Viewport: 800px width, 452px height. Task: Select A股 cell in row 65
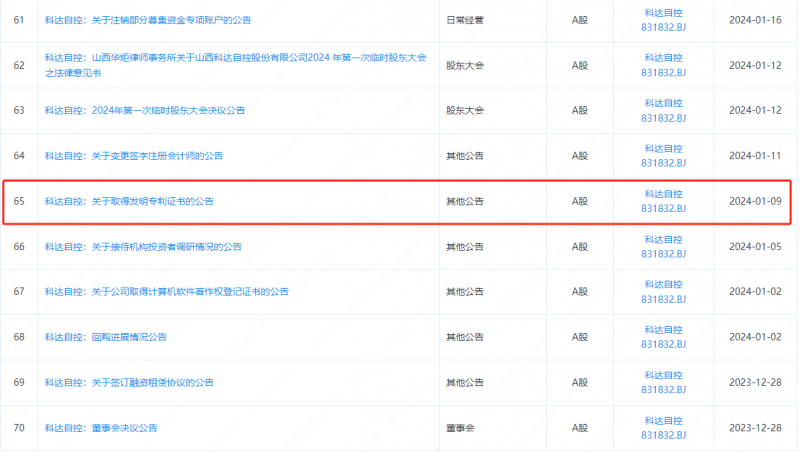point(580,201)
